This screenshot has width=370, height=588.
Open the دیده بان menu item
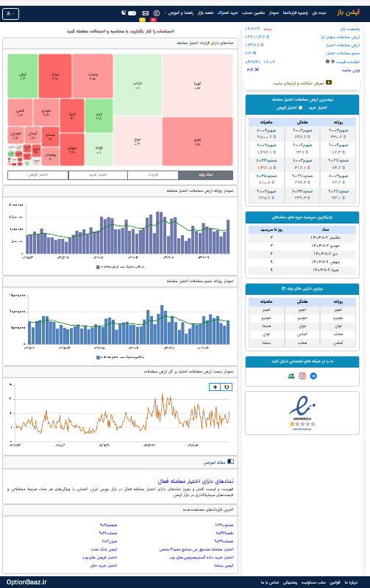(319, 13)
